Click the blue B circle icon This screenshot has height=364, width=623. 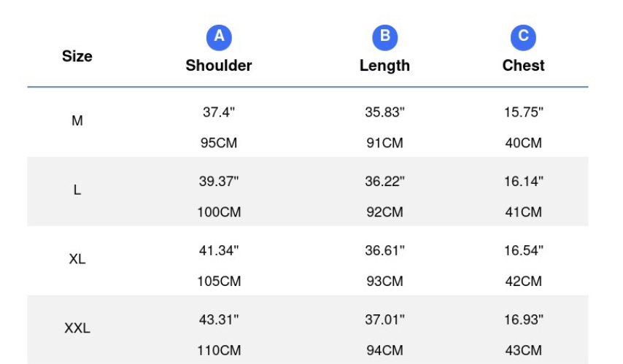click(x=384, y=38)
